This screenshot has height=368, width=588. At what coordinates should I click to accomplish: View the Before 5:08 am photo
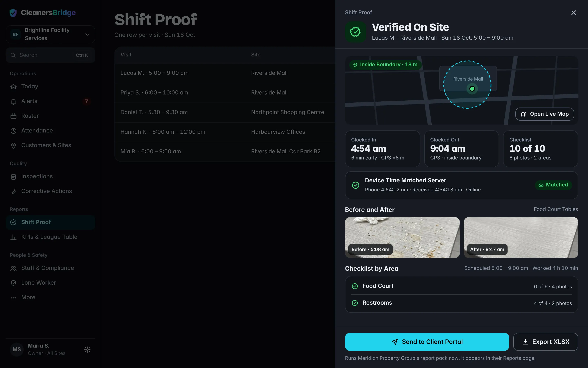pyautogui.click(x=402, y=238)
